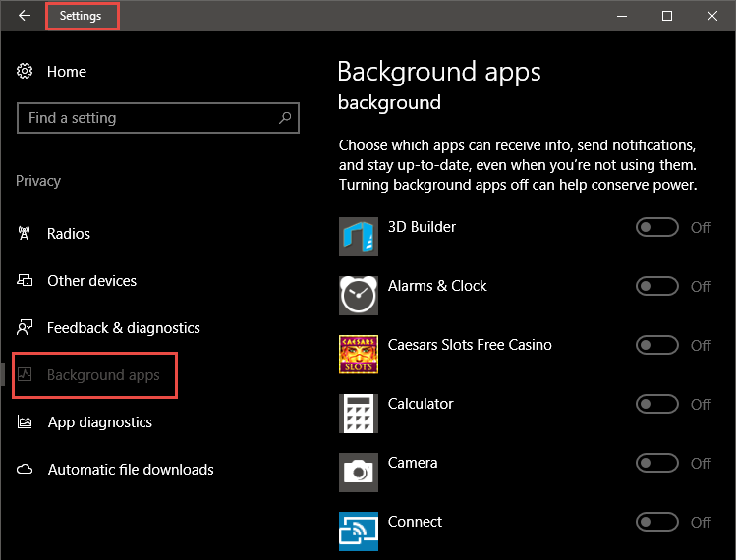Viewport: 736px width, 560px height.
Task: Select Radios in Privacy sidebar
Action: tap(69, 233)
